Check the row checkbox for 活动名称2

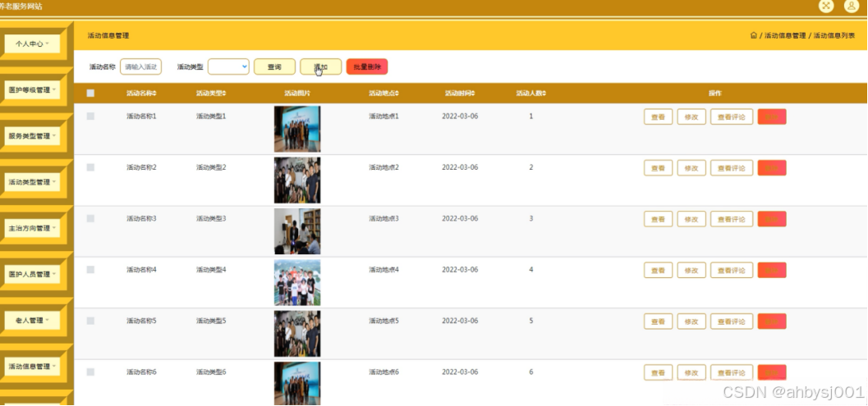pyautogui.click(x=91, y=167)
